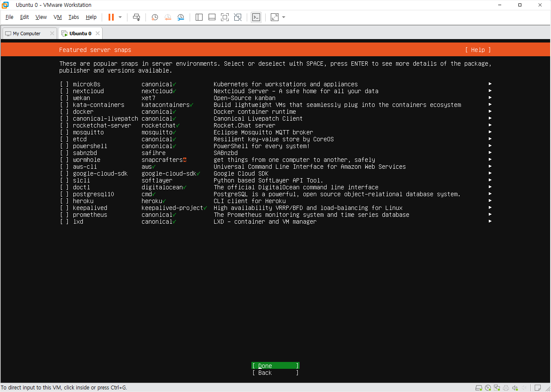Expand details arrow for kata-containers row
The width and height of the screenshot is (551, 392).
490,105
